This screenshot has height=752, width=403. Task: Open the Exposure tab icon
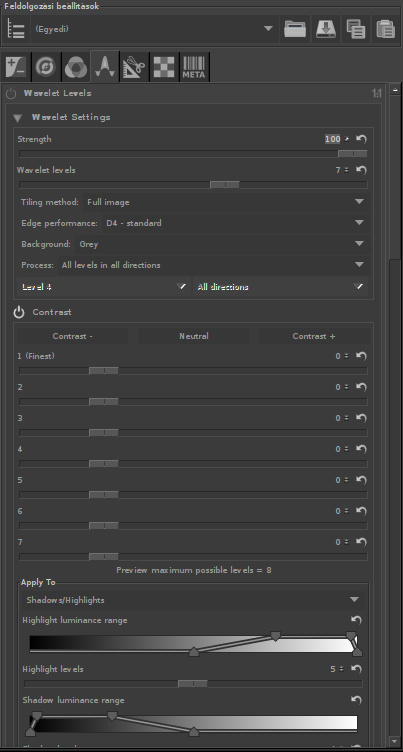coord(16,67)
